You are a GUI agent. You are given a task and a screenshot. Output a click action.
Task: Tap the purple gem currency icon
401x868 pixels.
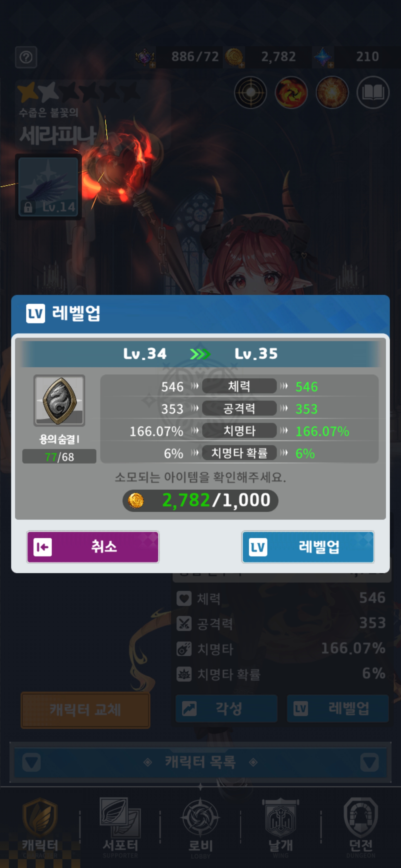point(145,57)
